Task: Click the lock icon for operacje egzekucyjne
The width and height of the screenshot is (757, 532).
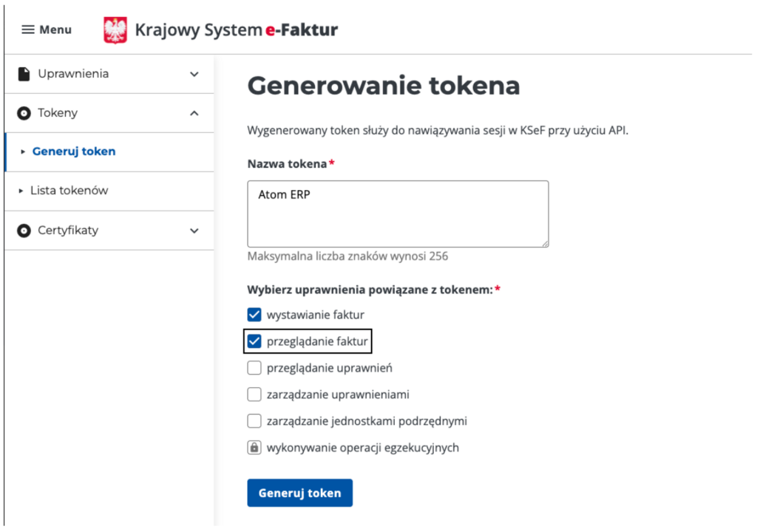Action: coord(254,448)
